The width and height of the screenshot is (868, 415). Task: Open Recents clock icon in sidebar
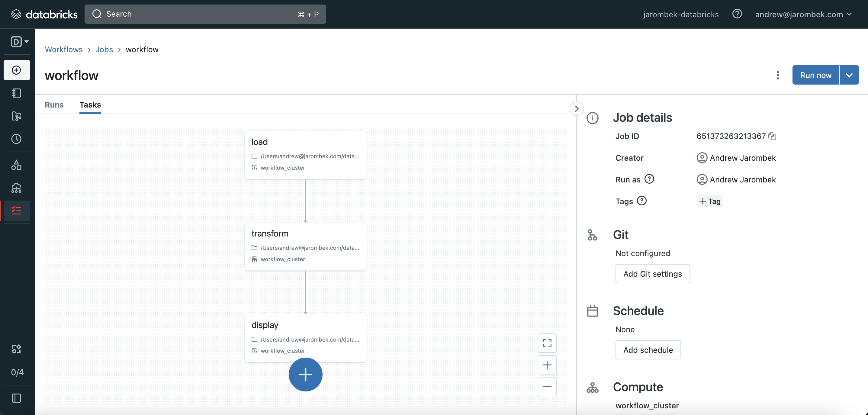click(16, 139)
